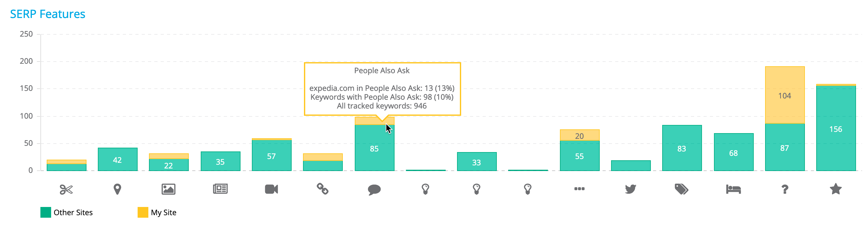Click the price tags shopping icon
The width and height of the screenshot is (868, 236).
pos(681,189)
